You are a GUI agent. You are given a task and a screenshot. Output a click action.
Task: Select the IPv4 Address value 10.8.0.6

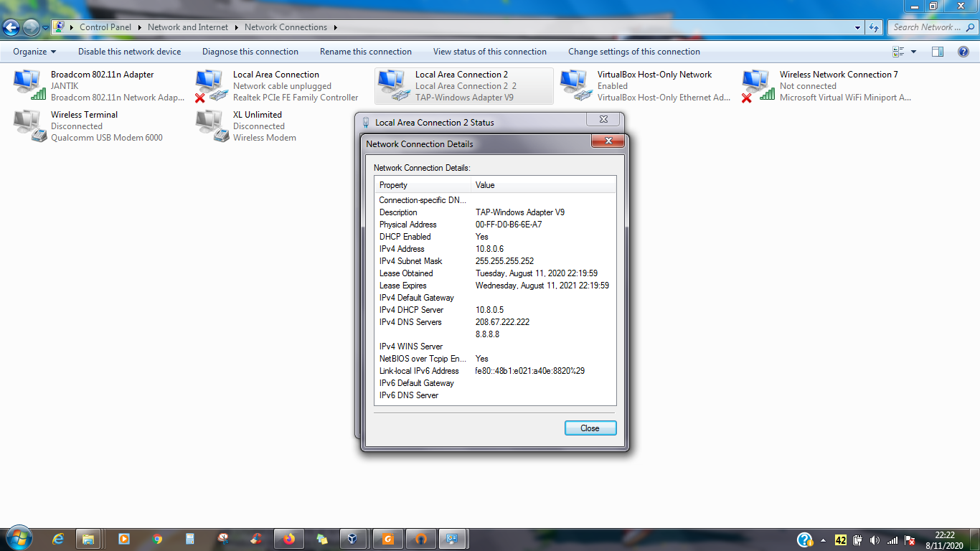click(x=489, y=249)
